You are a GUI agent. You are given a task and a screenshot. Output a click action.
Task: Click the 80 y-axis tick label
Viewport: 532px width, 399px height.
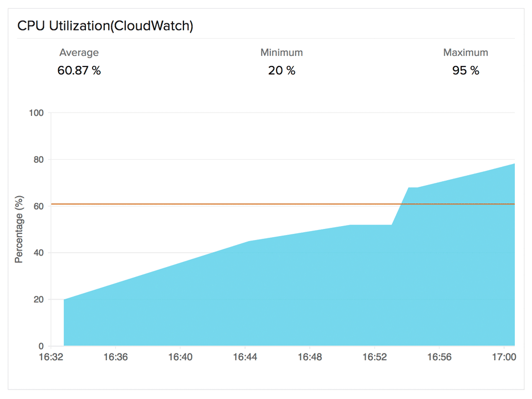tap(38, 160)
